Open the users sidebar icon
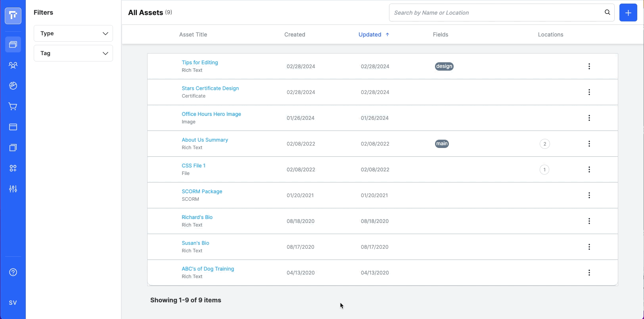Screen dimensions: 644x319 (13, 65)
